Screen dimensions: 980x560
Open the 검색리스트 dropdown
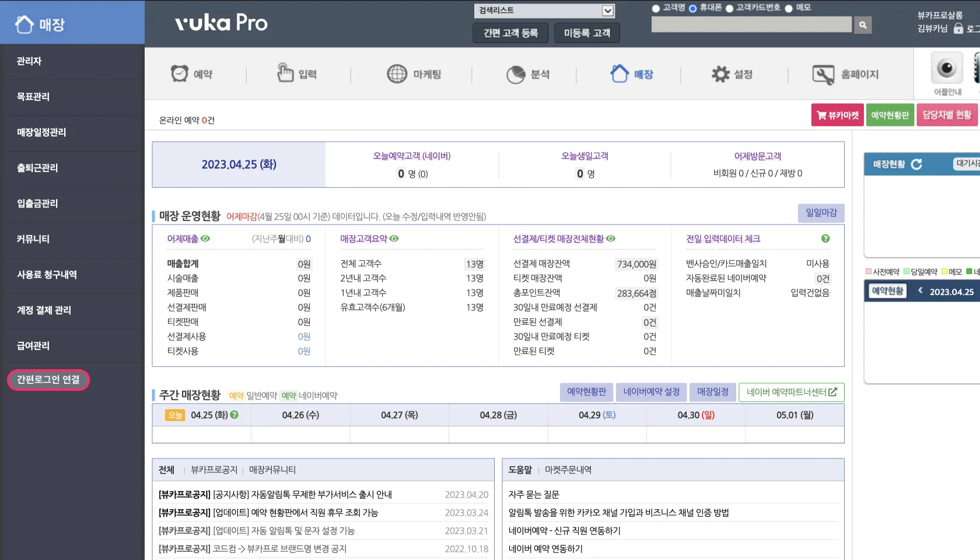544,10
